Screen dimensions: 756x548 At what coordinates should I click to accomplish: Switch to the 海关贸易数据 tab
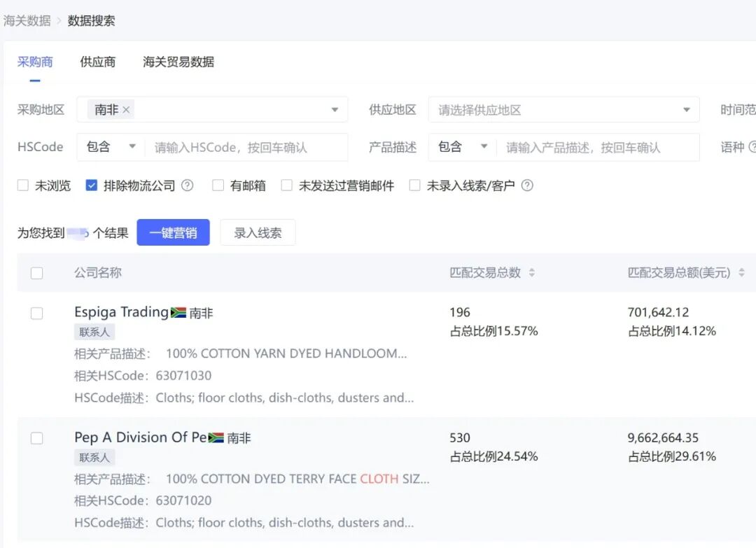point(179,62)
